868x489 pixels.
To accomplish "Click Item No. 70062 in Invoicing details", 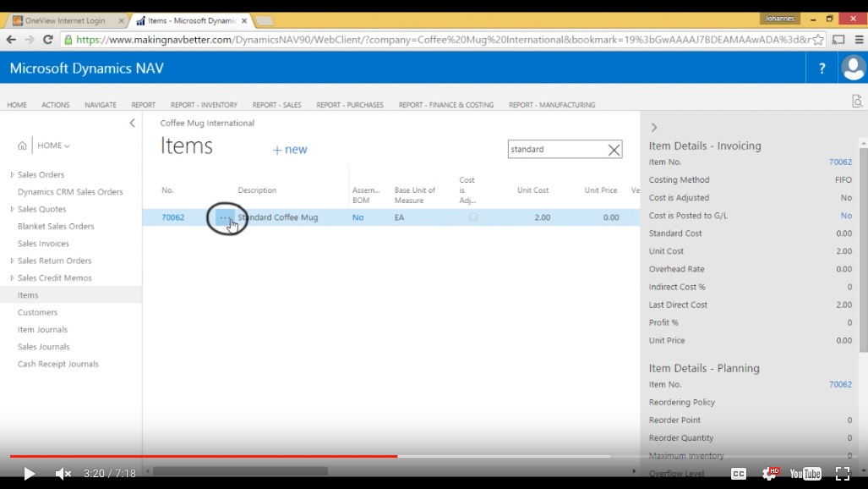I will [840, 162].
